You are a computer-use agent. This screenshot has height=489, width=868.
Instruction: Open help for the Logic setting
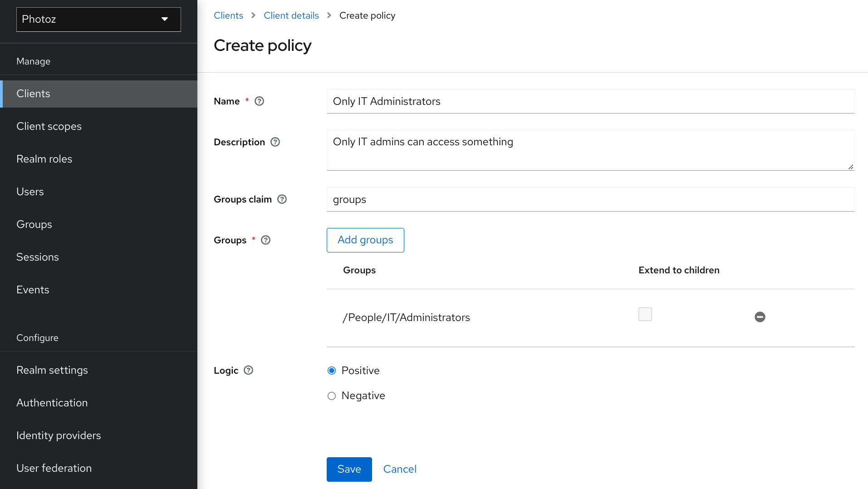pyautogui.click(x=248, y=370)
